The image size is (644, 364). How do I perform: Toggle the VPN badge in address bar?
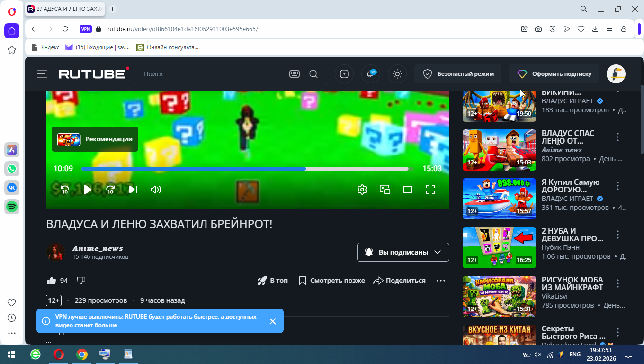coord(86,29)
